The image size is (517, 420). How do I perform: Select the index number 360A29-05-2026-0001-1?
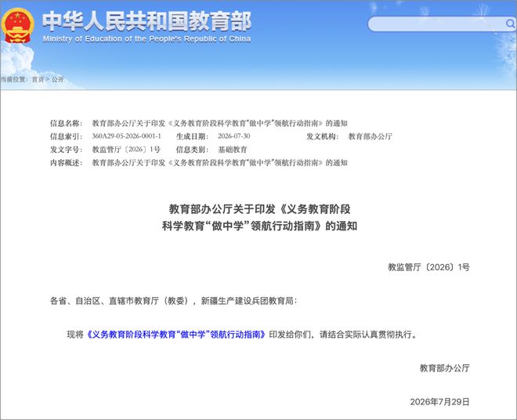coord(126,136)
